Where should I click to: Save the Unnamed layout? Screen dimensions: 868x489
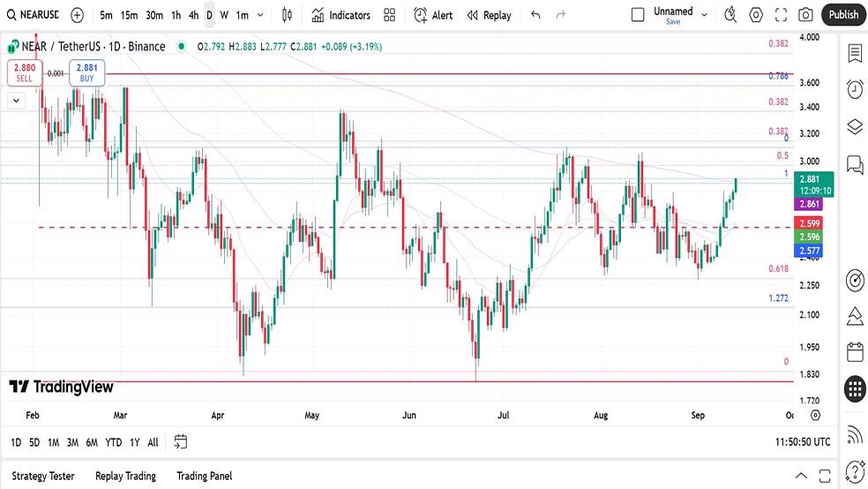pos(673,21)
